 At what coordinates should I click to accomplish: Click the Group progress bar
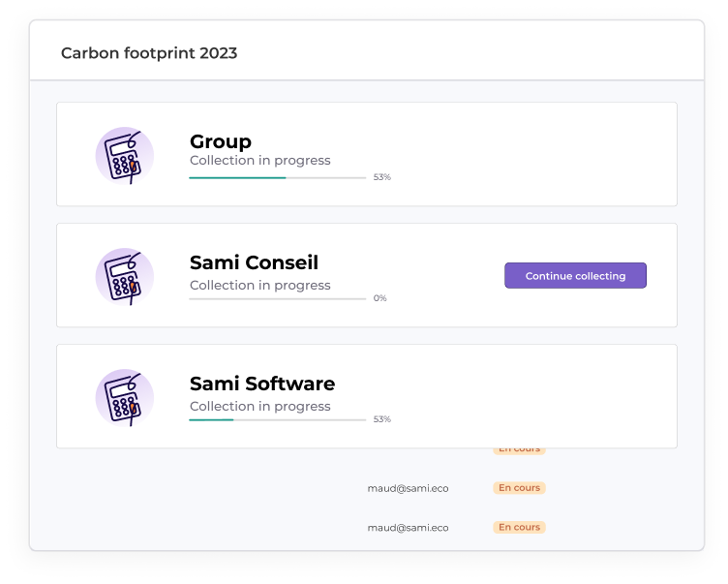pyautogui.click(x=278, y=177)
